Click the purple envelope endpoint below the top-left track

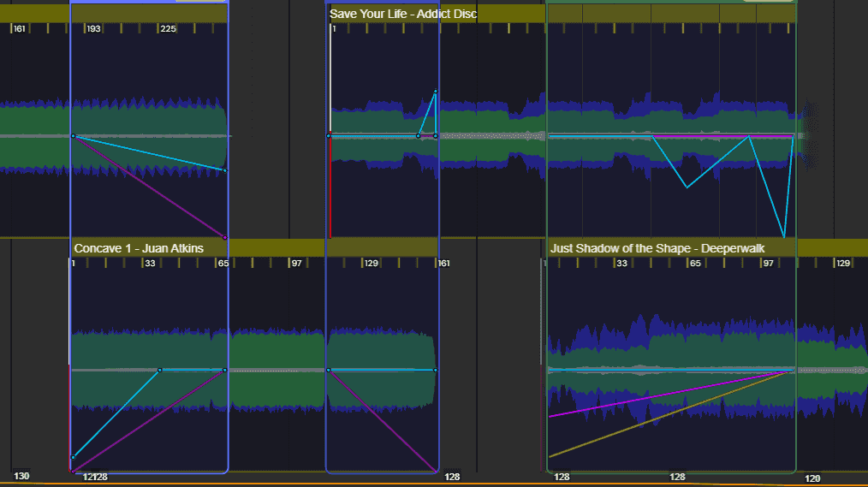tap(225, 237)
